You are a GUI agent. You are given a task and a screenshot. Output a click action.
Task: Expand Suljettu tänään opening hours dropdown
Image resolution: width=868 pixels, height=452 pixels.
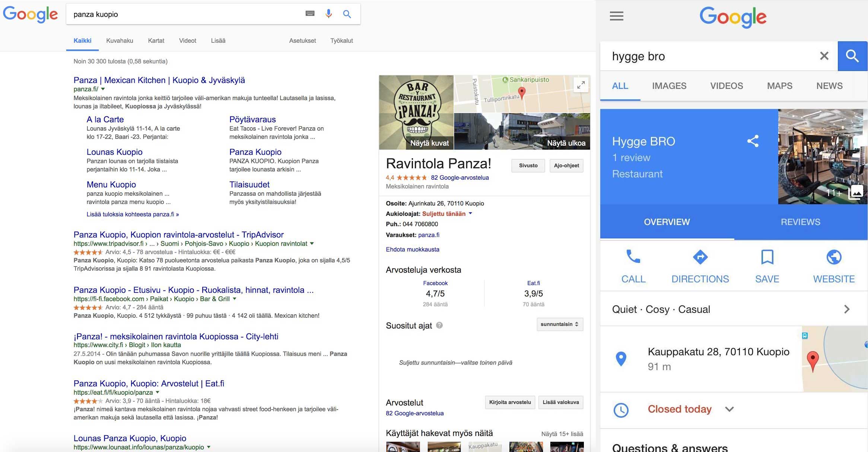[x=470, y=214]
